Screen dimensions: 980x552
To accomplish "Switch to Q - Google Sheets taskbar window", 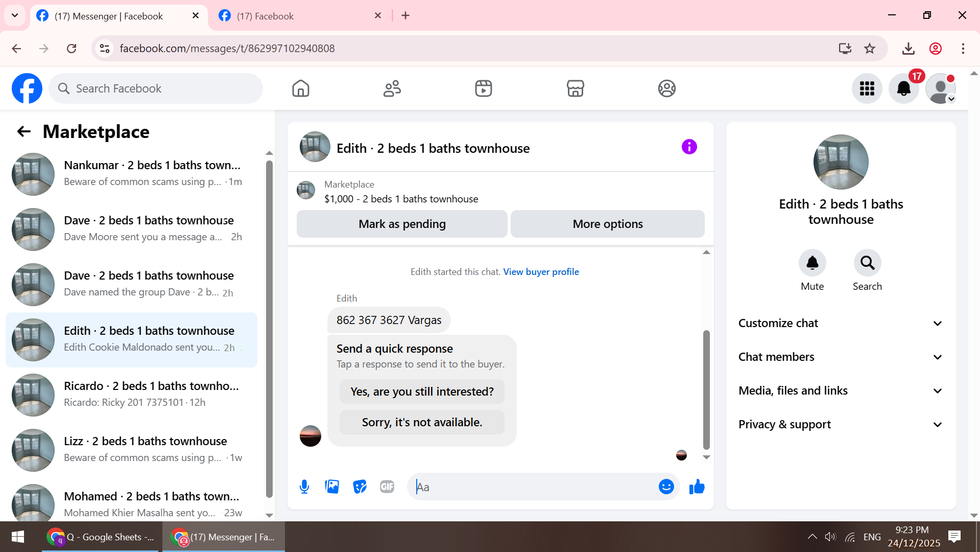I will point(101,537).
